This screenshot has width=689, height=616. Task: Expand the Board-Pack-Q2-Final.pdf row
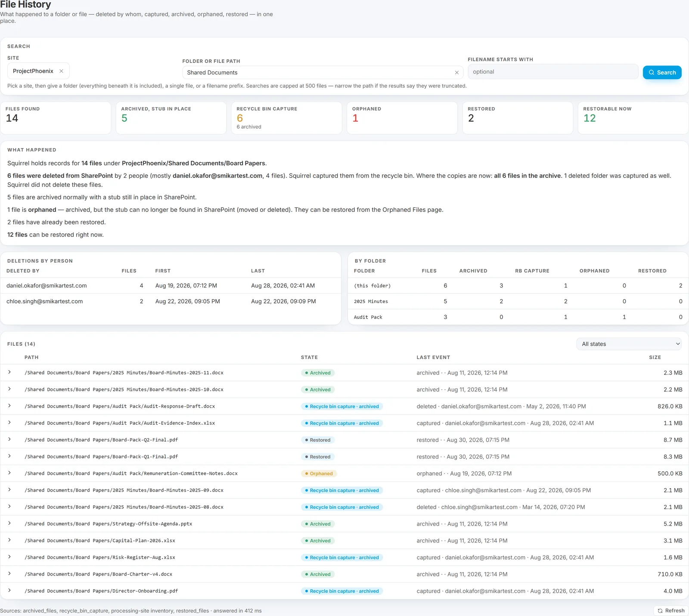coord(9,440)
